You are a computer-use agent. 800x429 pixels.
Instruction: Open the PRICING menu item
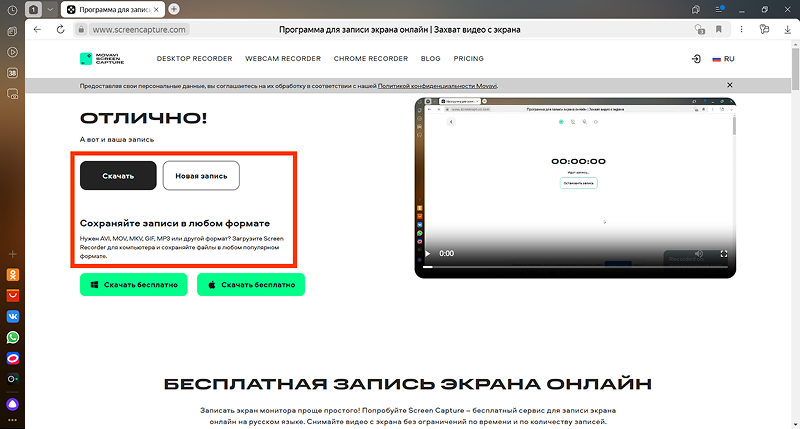coord(468,59)
